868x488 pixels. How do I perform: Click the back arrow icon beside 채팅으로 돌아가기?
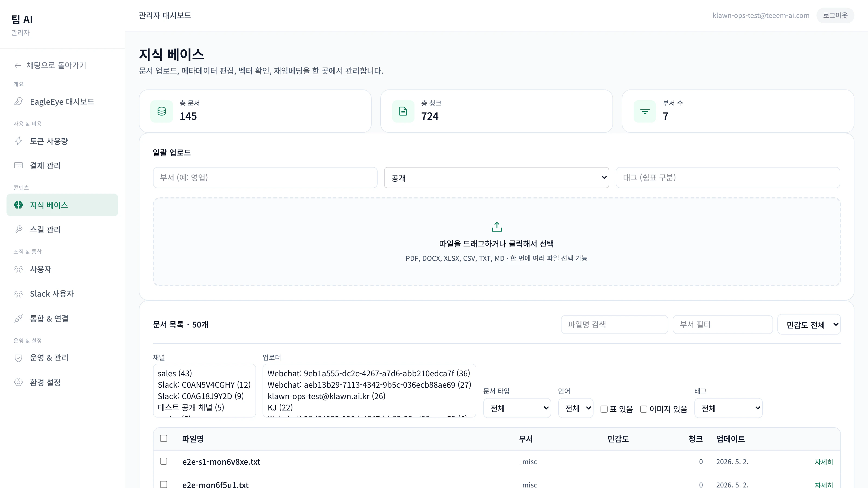pos(18,65)
